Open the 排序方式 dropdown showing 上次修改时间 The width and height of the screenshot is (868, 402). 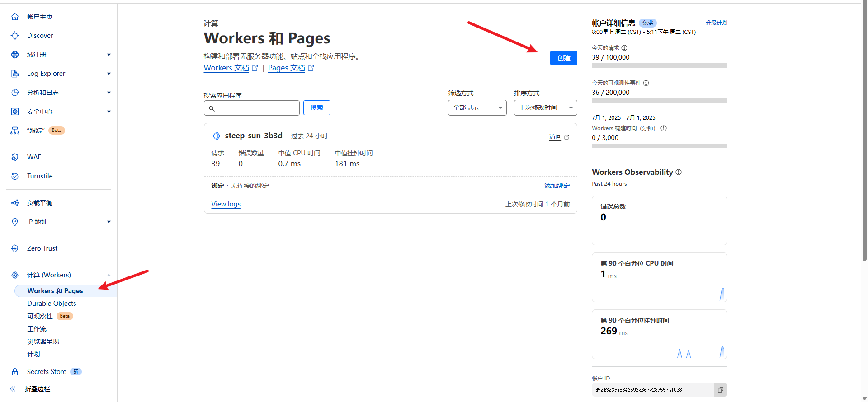click(x=545, y=108)
